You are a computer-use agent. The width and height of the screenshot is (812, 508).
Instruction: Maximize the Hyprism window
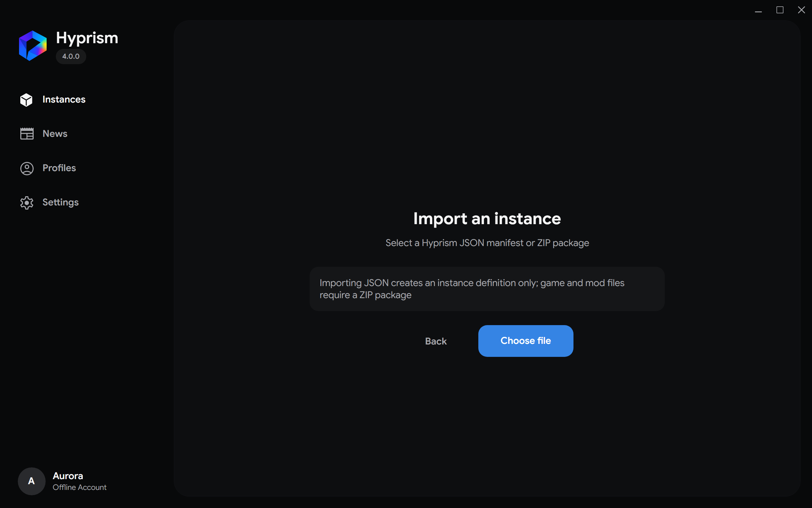[x=780, y=10]
